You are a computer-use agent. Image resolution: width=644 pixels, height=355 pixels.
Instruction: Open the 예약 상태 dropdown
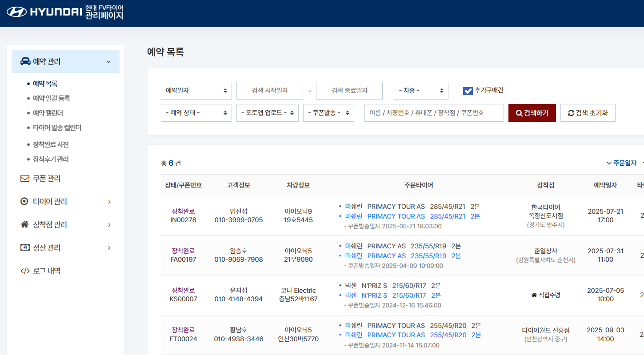196,113
